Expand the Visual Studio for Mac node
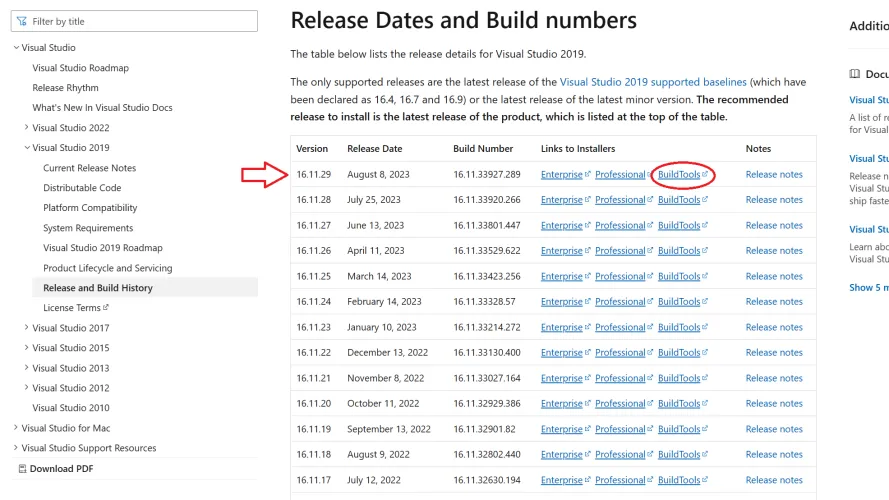The image size is (889, 500). coord(16,428)
